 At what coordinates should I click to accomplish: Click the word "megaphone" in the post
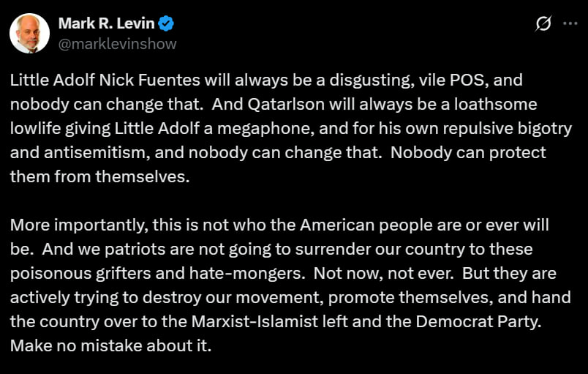coord(327,128)
